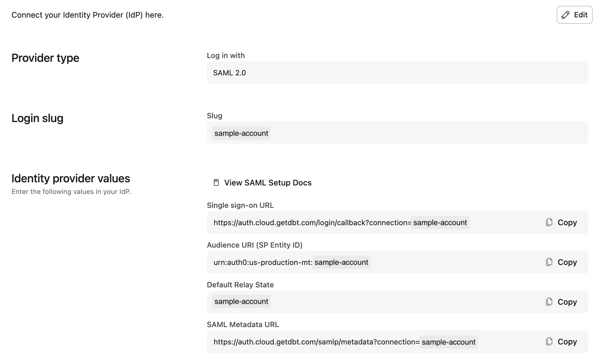Click the copy icon for SAML Metadata URL
Viewport: 602px width, 364px height.
coord(550,342)
